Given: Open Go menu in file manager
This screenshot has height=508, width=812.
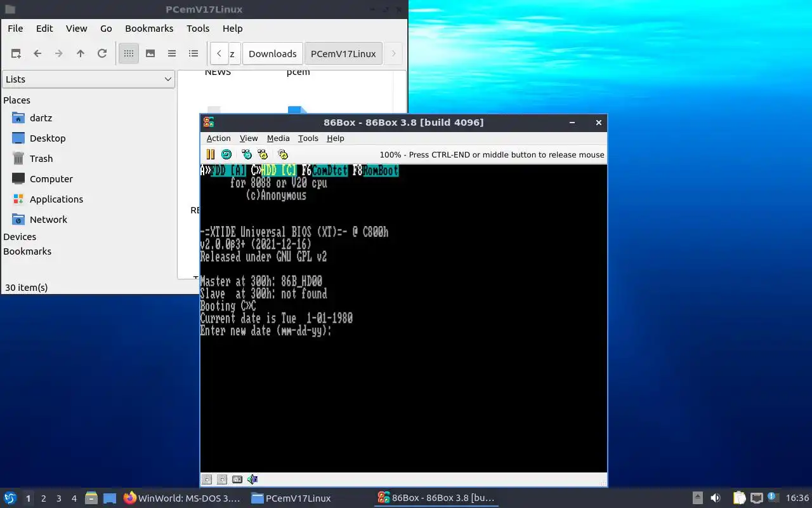Looking at the screenshot, I should point(106,29).
